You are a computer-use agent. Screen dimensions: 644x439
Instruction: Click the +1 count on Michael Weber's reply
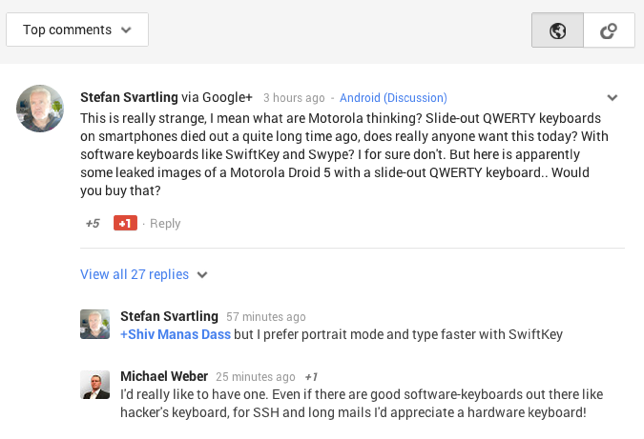click(311, 377)
